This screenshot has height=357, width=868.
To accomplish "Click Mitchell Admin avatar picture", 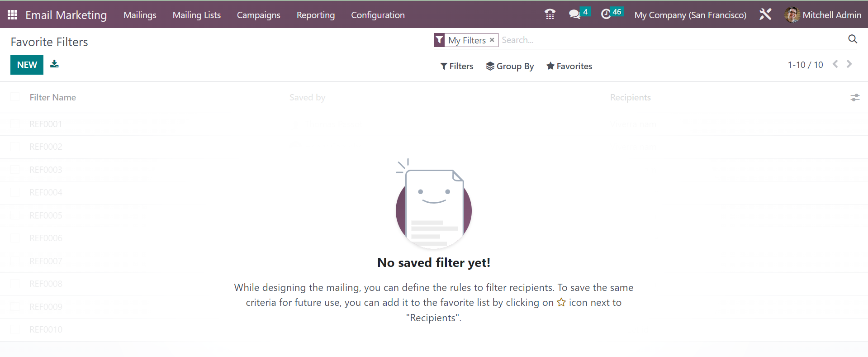I will 792,15.
